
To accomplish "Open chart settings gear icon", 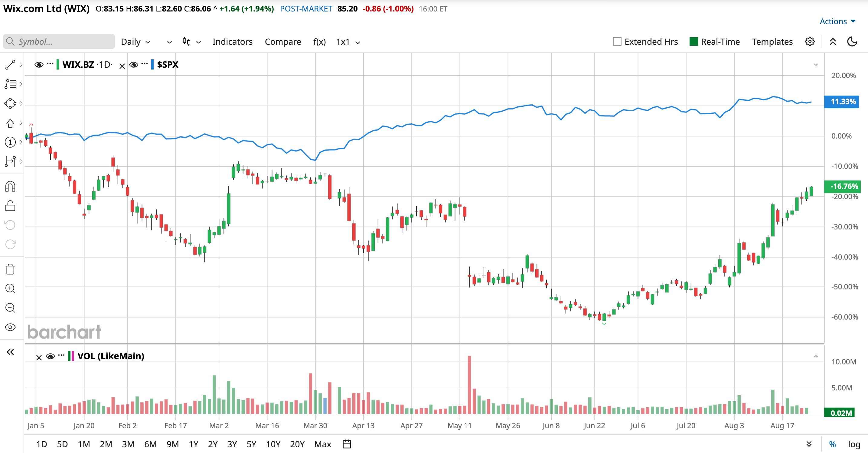I will [810, 41].
